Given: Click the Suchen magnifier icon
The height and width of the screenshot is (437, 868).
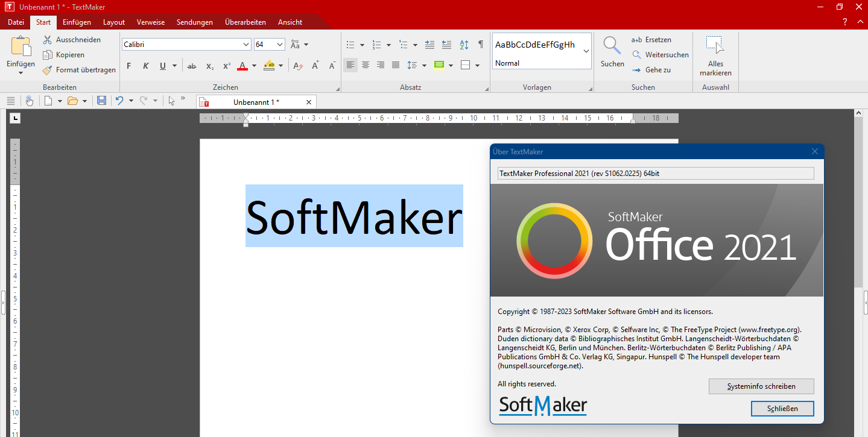Looking at the screenshot, I should click(612, 46).
